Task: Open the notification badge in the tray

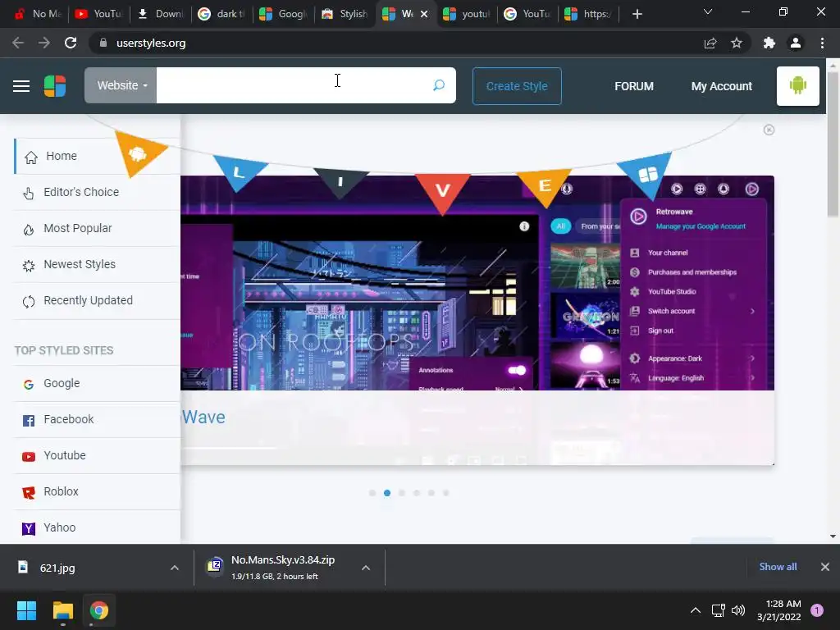Action: 817,609
